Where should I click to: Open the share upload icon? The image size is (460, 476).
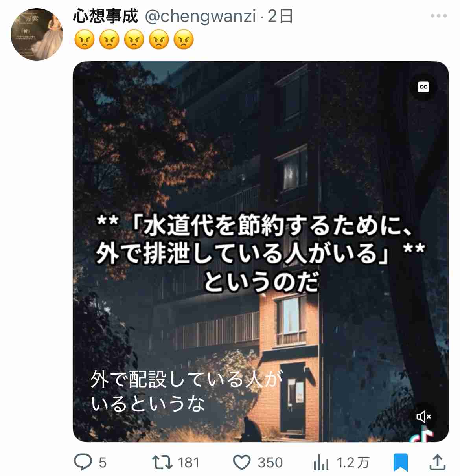pyautogui.click(x=437, y=462)
